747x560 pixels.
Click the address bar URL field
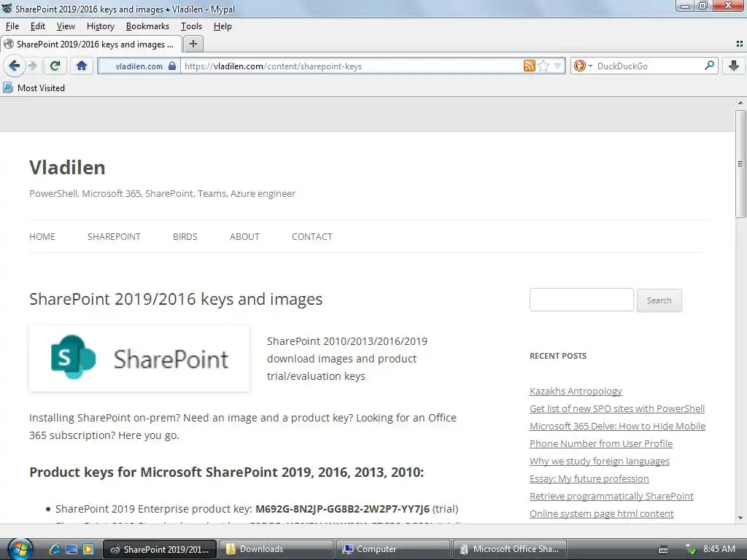click(352, 66)
